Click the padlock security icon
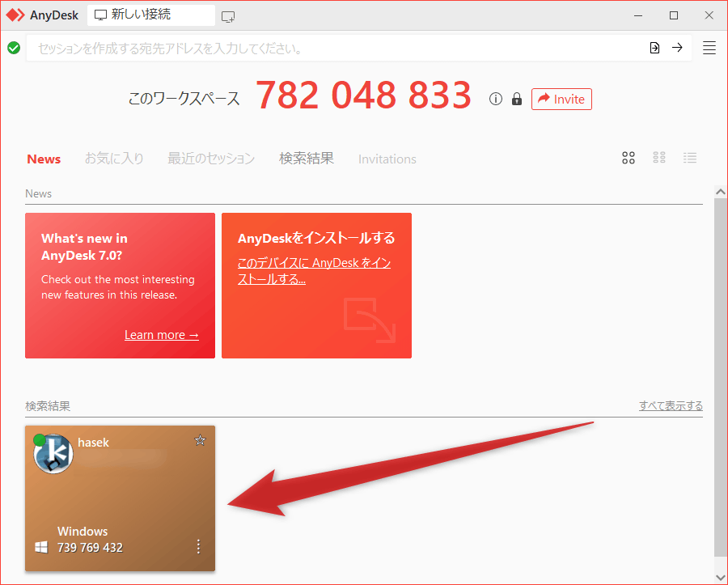Viewport: 728px width, 585px height. tap(517, 99)
